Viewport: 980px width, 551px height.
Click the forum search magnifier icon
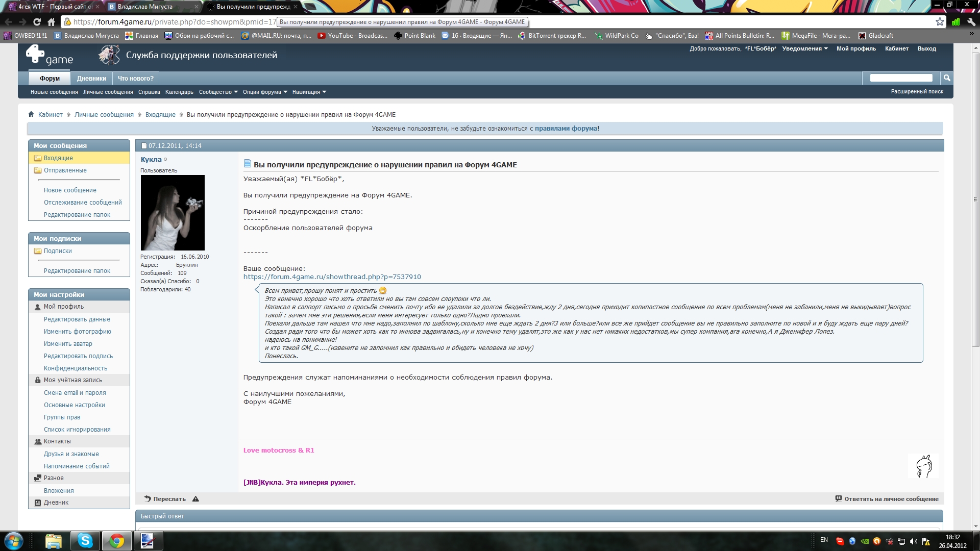pos(947,78)
